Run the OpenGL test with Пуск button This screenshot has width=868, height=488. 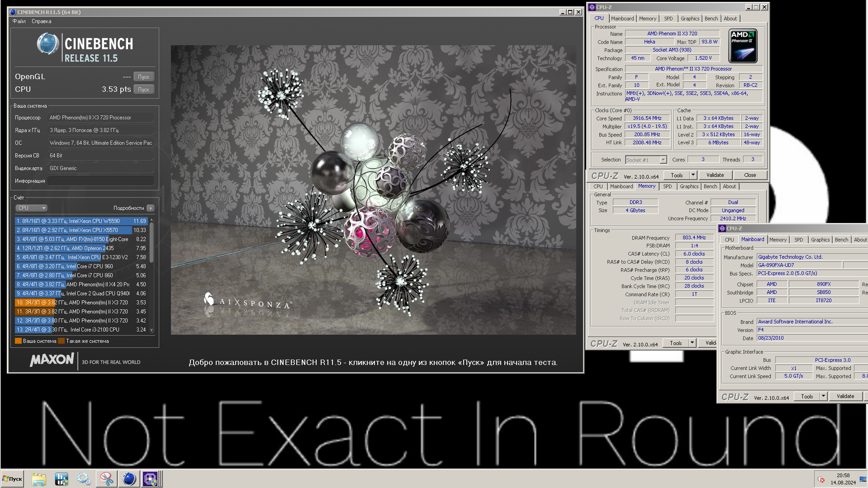[144, 77]
